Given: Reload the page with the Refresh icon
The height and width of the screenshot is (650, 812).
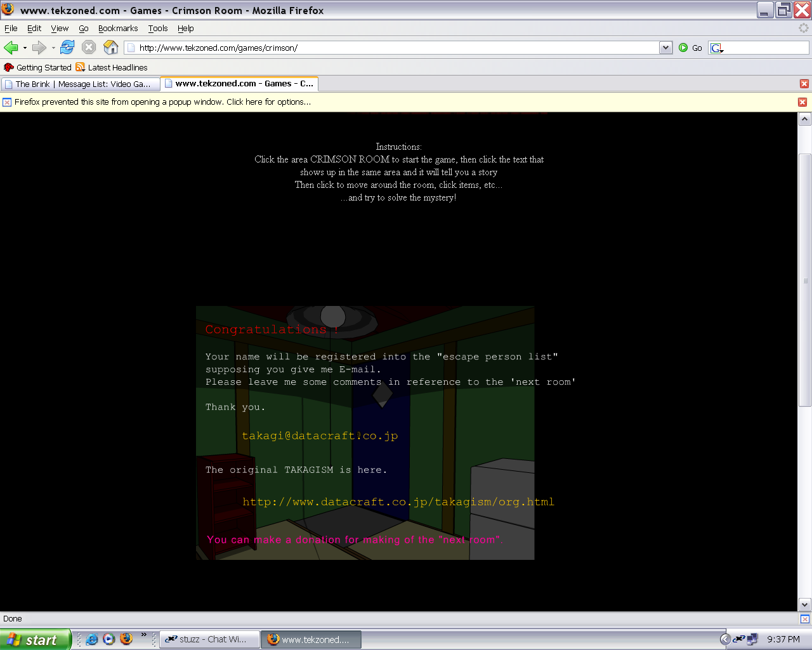Looking at the screenshot, I should [67, 48].
